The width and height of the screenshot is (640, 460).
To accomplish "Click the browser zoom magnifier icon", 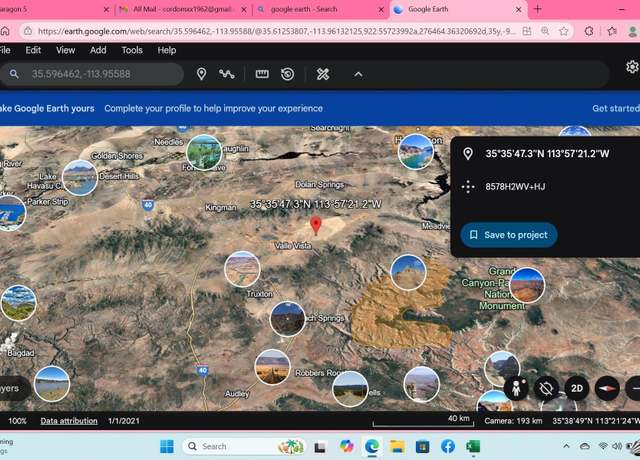I will pos(545,31).
